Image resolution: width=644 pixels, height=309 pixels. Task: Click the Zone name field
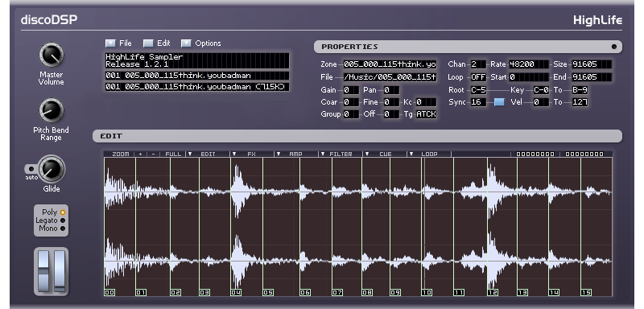(x=390, y=64)
